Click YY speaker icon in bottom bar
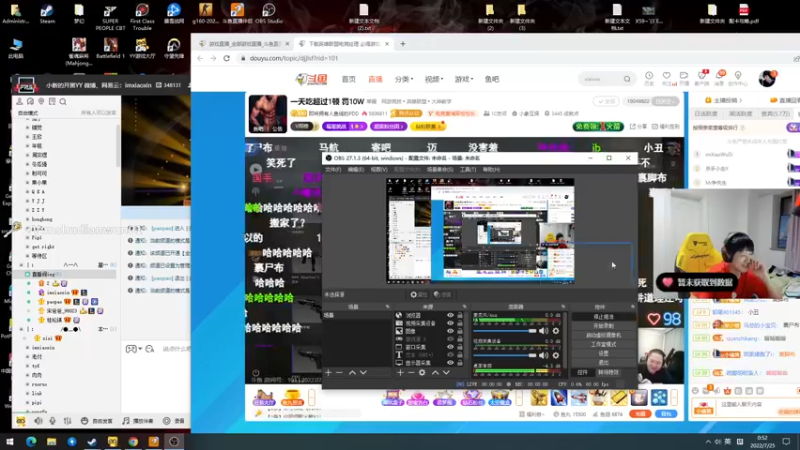The image size is (800, 450). click(38, 421)
